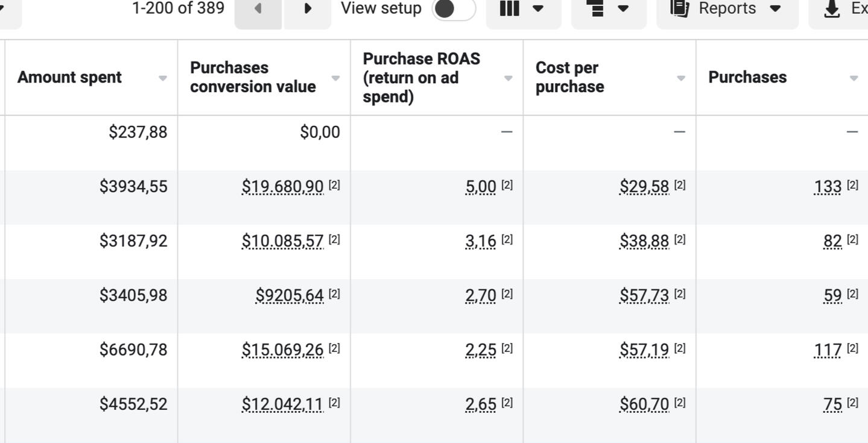Expand Purchases column header arrow
Image resolution: width=868 pixels, height=443 pixels.
click(854, 78)
